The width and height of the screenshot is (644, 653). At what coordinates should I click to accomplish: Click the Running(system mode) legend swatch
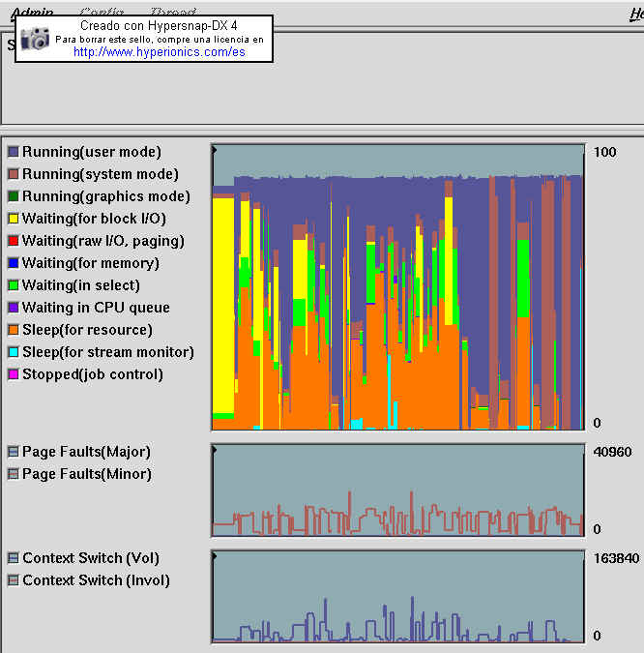point(14,174)
